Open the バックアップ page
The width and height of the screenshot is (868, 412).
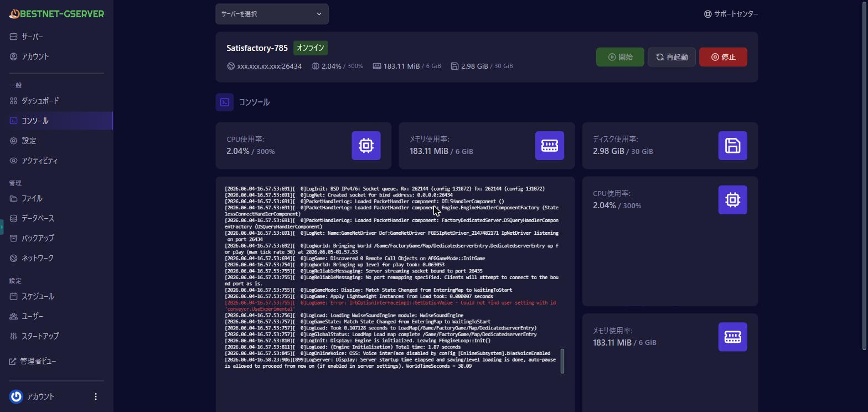(x=56, y=238)
